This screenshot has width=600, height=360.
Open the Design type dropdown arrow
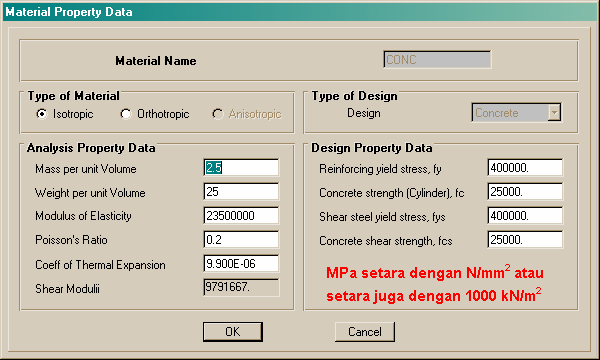(x=554, y=112)
